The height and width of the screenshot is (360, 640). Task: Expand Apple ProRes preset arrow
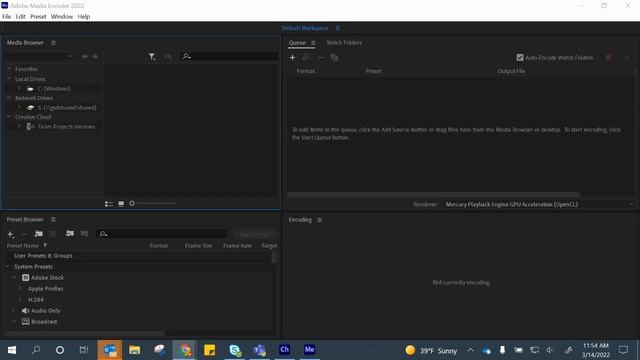20,289
